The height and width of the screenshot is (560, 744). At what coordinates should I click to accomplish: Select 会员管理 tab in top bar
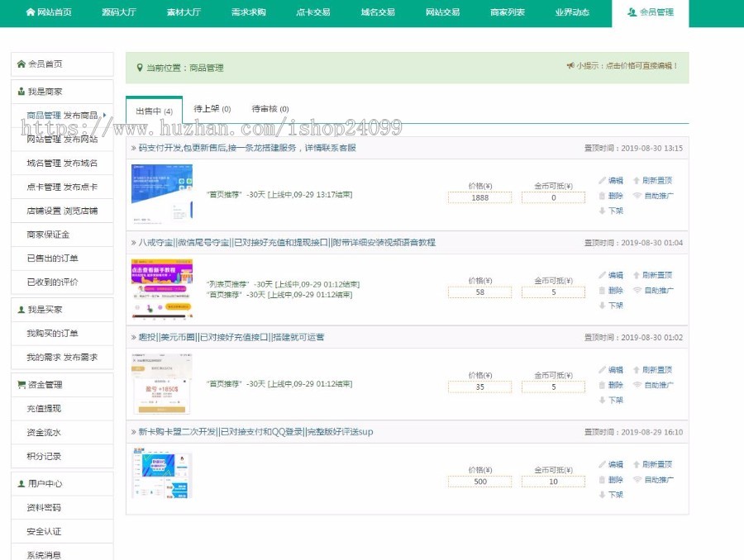[651, 13]
